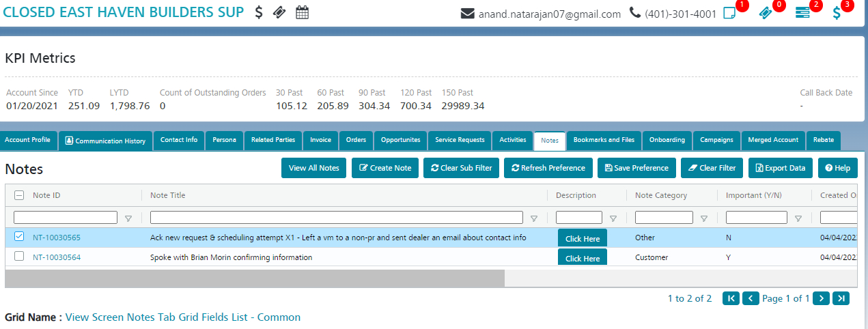Open the Contact Info tab

(179, 140)
